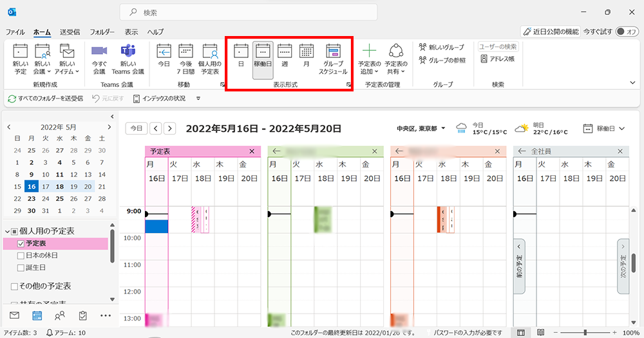Create 新しい Teams 会議 from ribbon
The height and width of the screenshot is (338, 644).
pyautogui.click(x=128, y=58)
